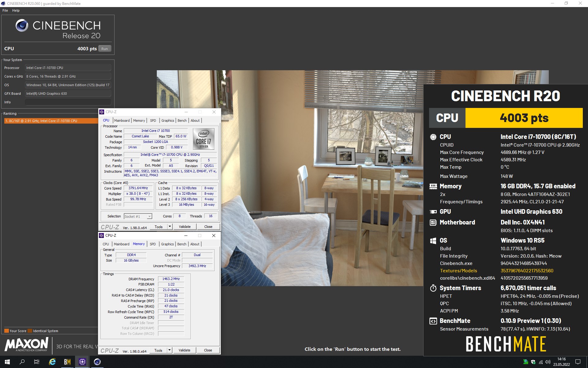Click the taskbar clock showing 14:16
Viewport: 588px width, 368px height.
561,362
